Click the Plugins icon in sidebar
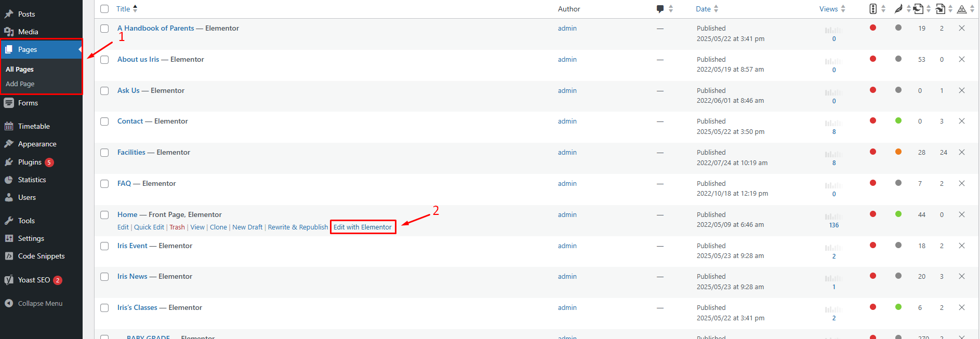The image size is (980, 339). tap(9, 162)
